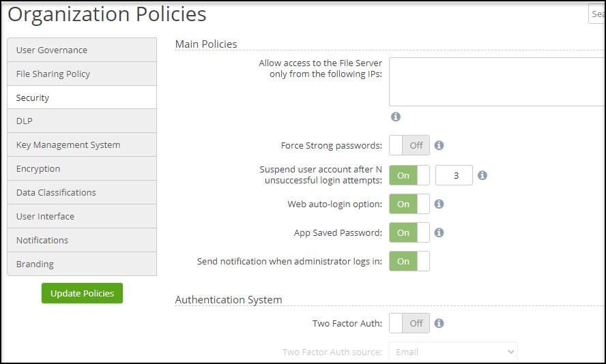This screenshot has width=606, height=364.
Task: Open the Two Factor Auth source dropdown
Action: pos(453,352)
